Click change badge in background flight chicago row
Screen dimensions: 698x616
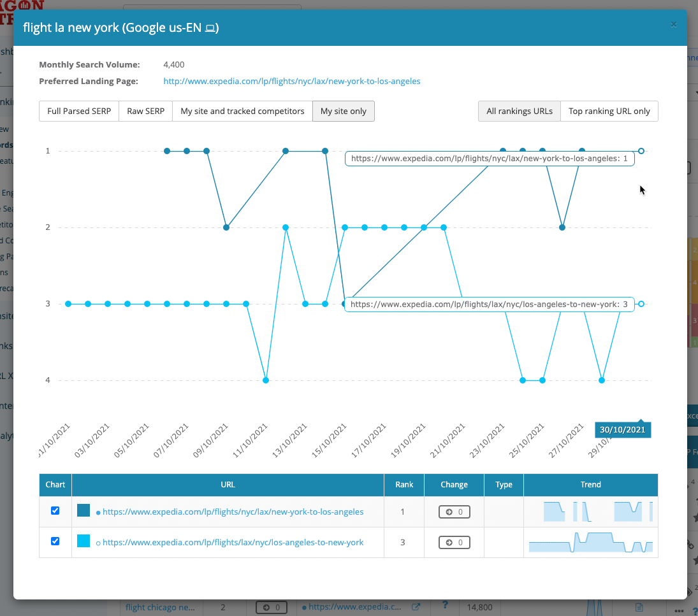point(271,607)
